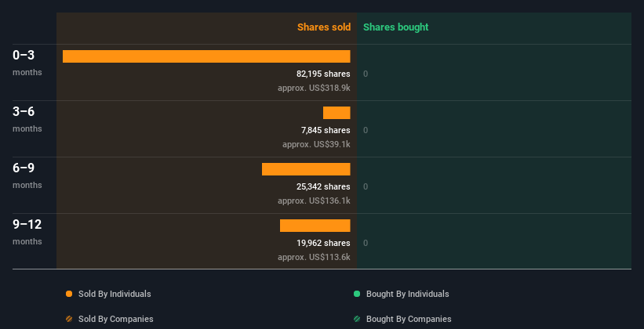Click approx. US$113.6k amount

(x=314, y=257)
